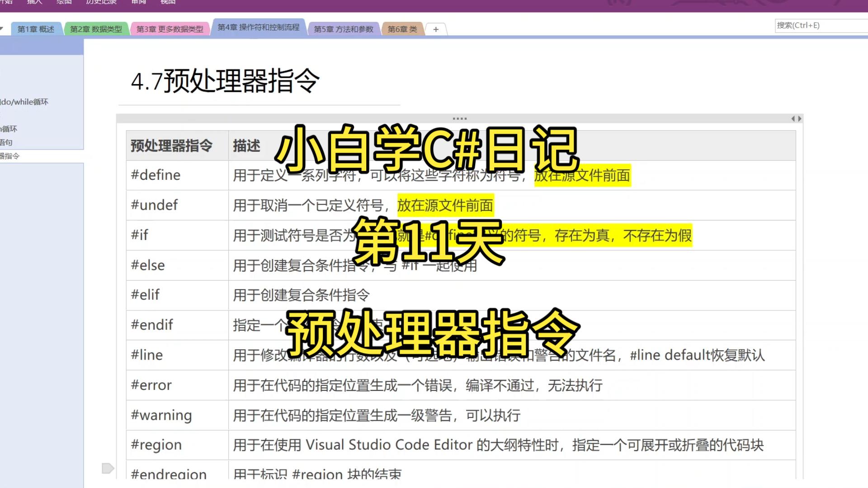868x488 pixels.
Task: Open the 第2章 数据类型 section tab
Action: tap(96, 29)
